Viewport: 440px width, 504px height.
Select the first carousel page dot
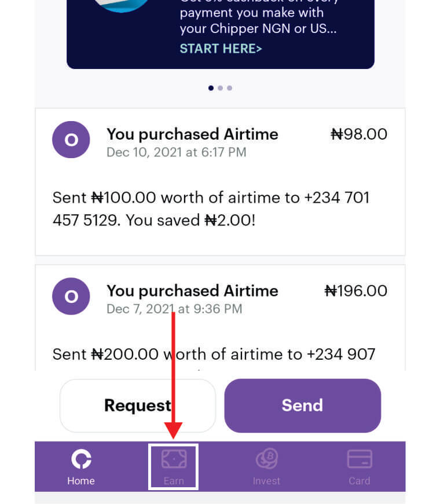click(x=211, y=88)
